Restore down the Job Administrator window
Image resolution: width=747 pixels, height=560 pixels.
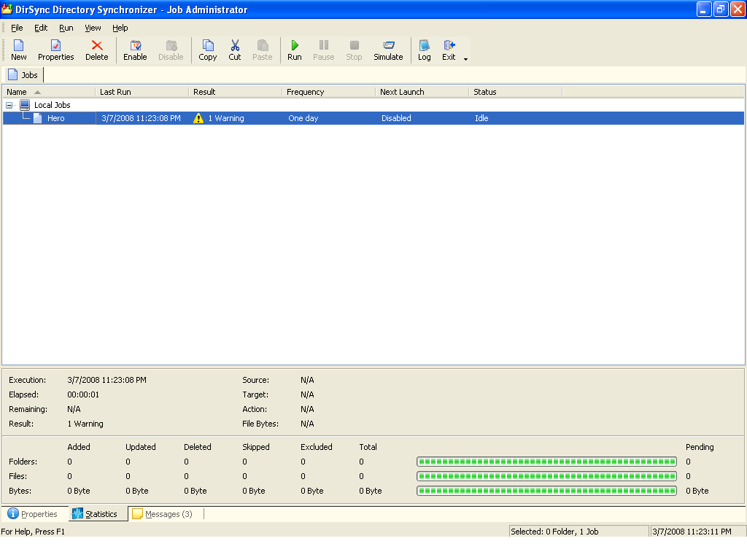pos(721,9)
